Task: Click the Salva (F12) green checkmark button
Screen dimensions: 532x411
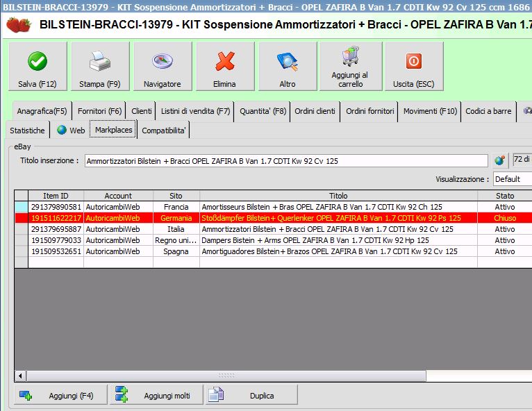Action: [x=38, y=67]
